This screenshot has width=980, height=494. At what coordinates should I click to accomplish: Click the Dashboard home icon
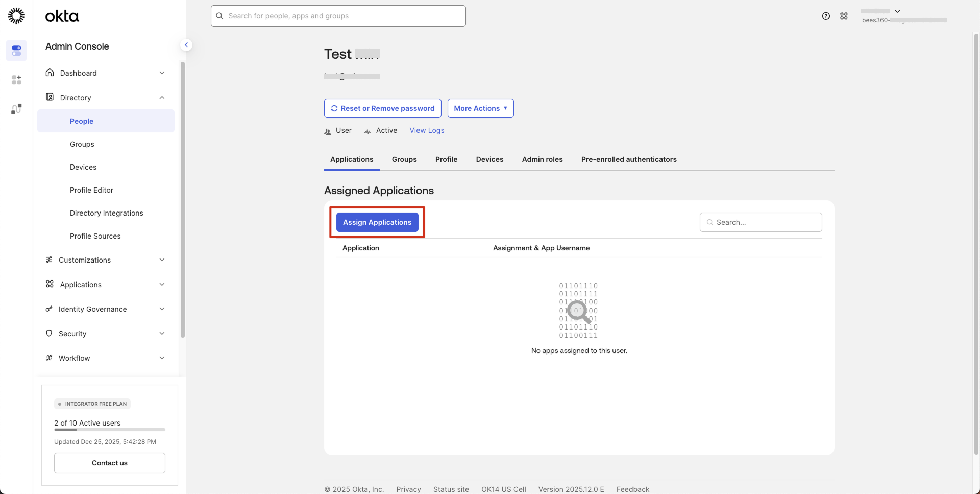pos(50,73)
